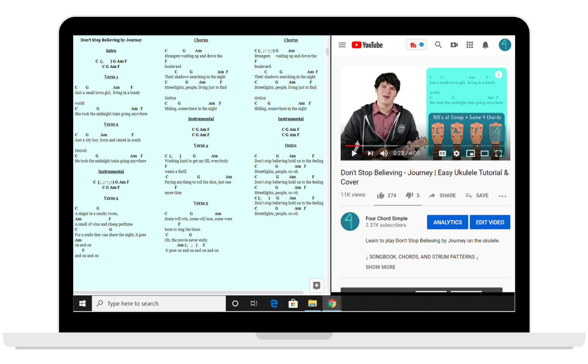
Task: Switch to the miniplayer
Action: click(470, 153)
